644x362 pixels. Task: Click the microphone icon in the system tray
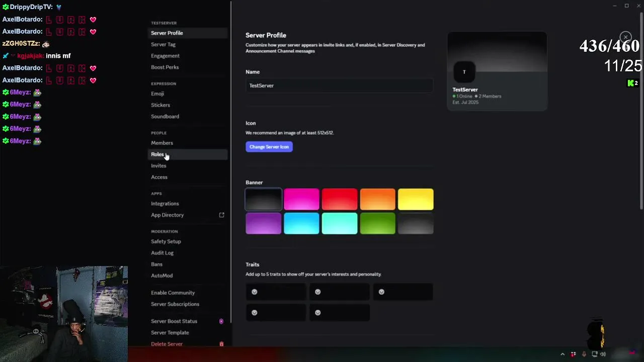[x=584, y=354]
